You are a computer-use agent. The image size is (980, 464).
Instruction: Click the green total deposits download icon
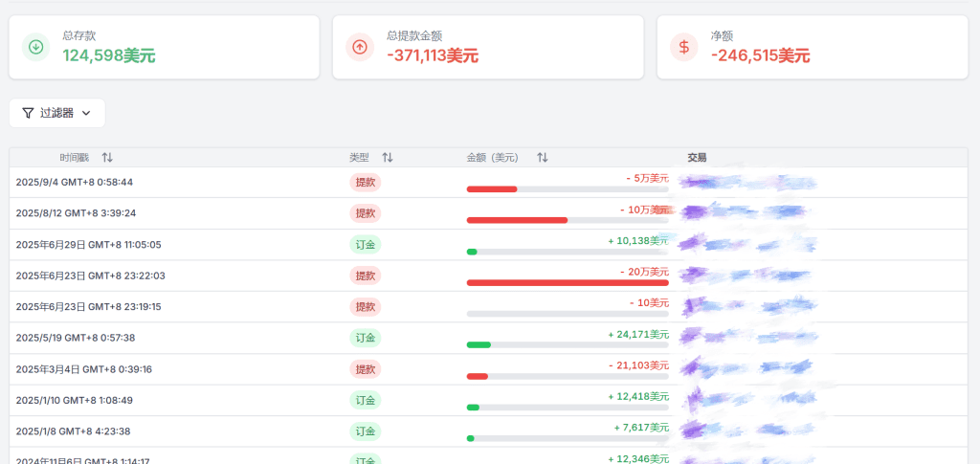pos(35,46)
